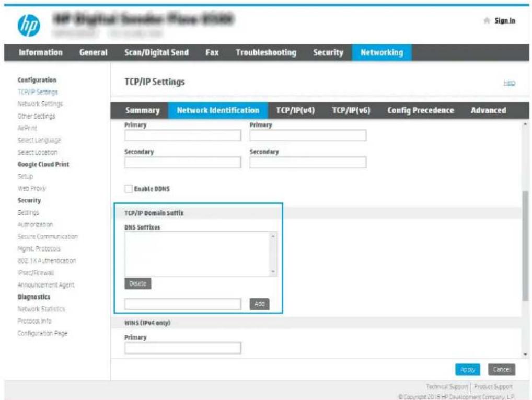Open the General tab
This screenshot has height=400, width=532.
[x=94, y=53]
